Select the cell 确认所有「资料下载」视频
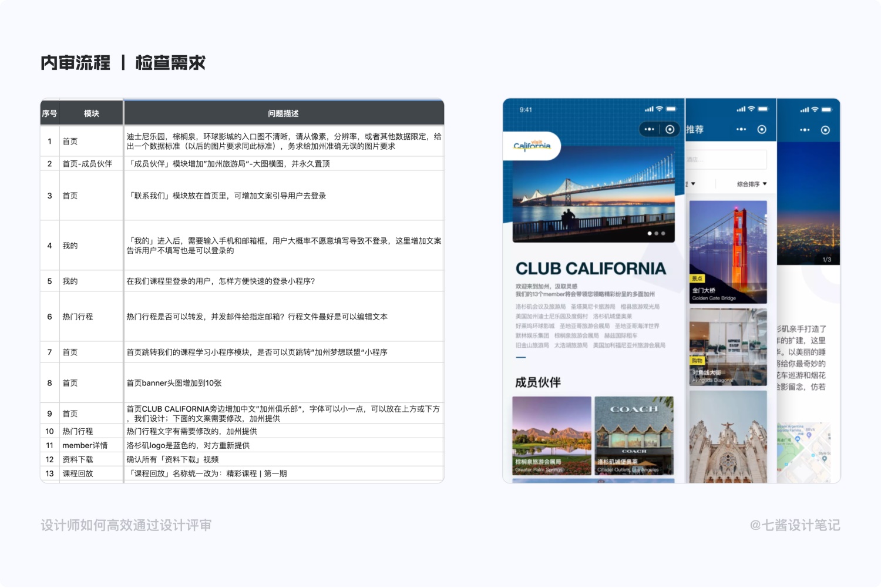The width and height of the screenshot is (881, 588). 284,459
